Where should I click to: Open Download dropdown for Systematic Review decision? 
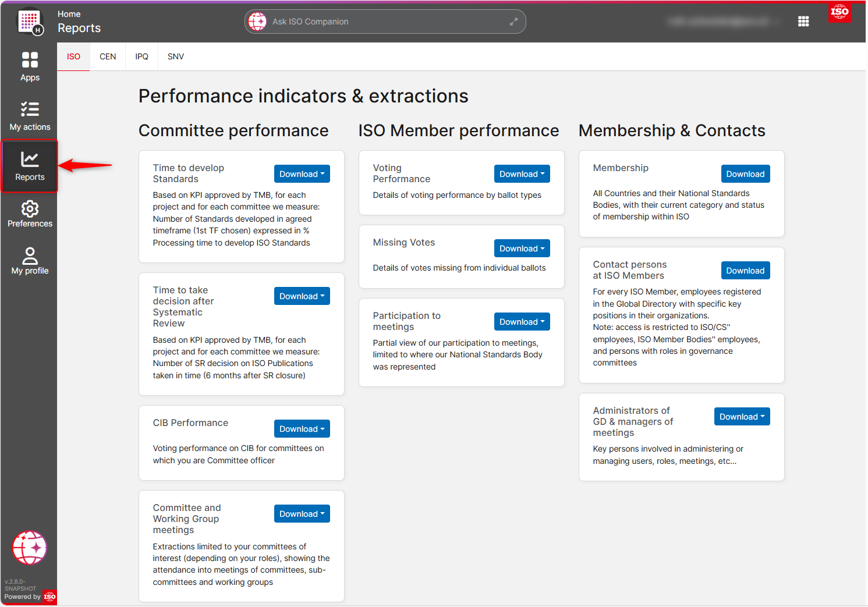(302, 296)
